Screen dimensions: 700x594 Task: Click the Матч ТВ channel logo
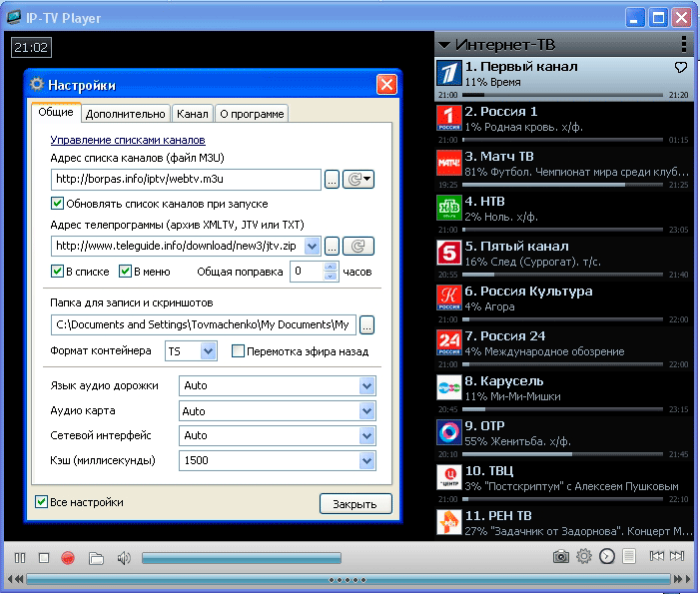click(448, 163)
